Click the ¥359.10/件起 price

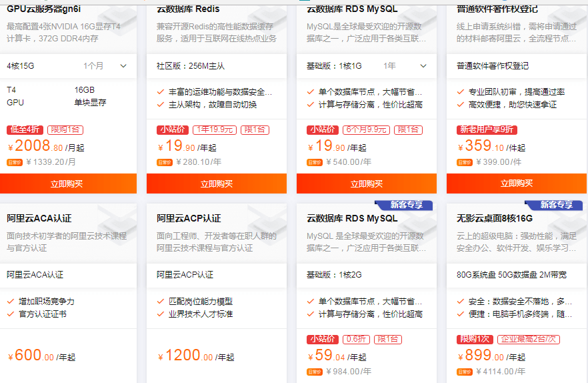[491, 146]
